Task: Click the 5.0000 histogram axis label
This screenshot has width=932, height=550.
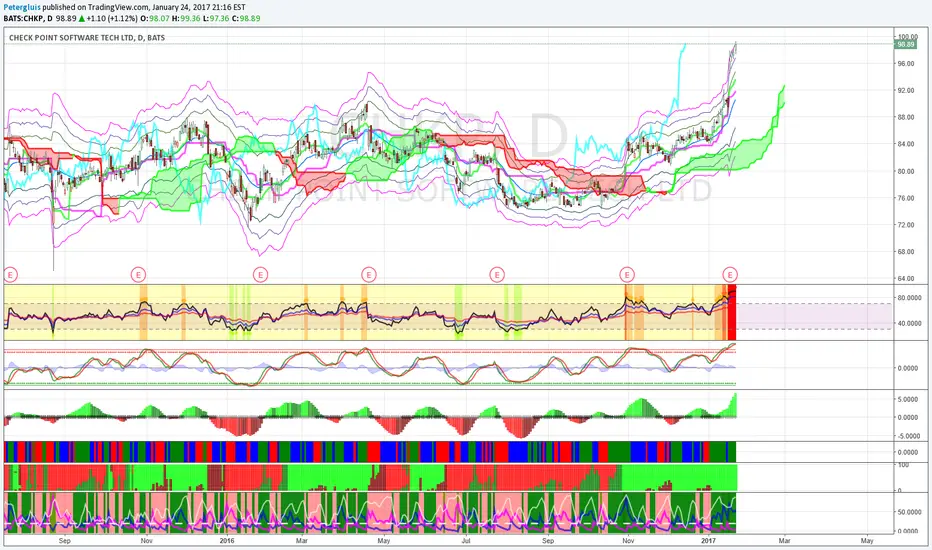Action: [908, 400]
